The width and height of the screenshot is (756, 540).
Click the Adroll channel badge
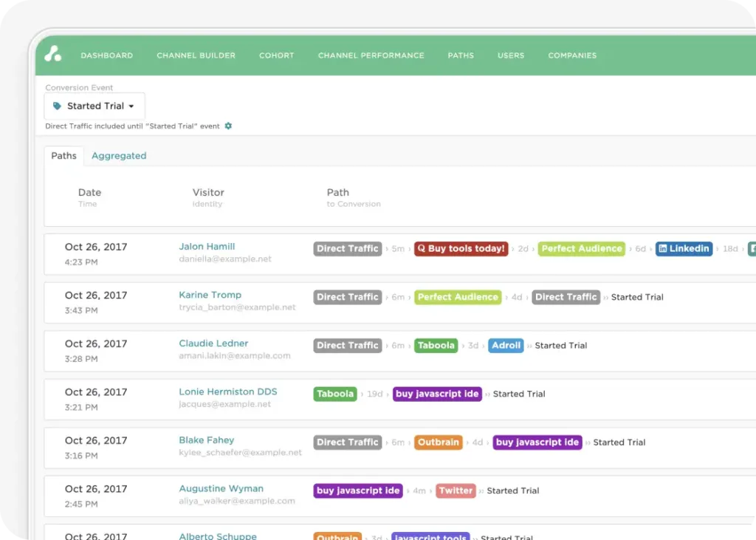(x=506, y=346)
